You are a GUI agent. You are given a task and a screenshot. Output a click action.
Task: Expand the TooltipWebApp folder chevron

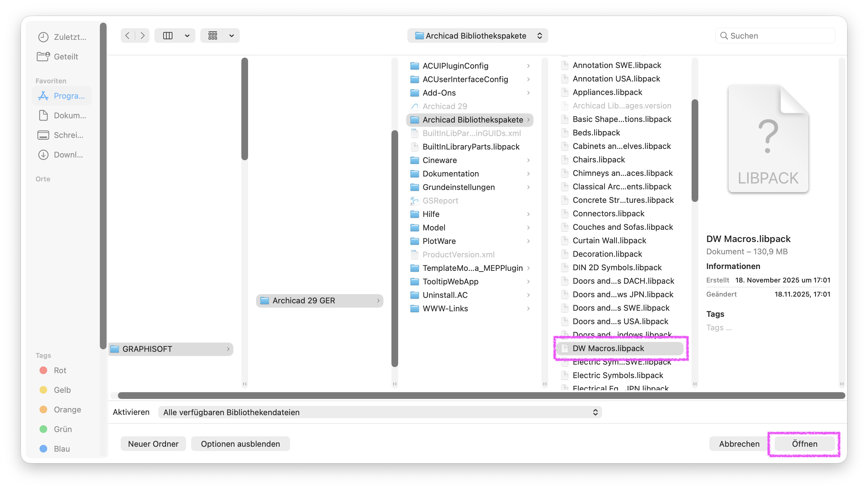pyautogui.click(x=528, y=281)
